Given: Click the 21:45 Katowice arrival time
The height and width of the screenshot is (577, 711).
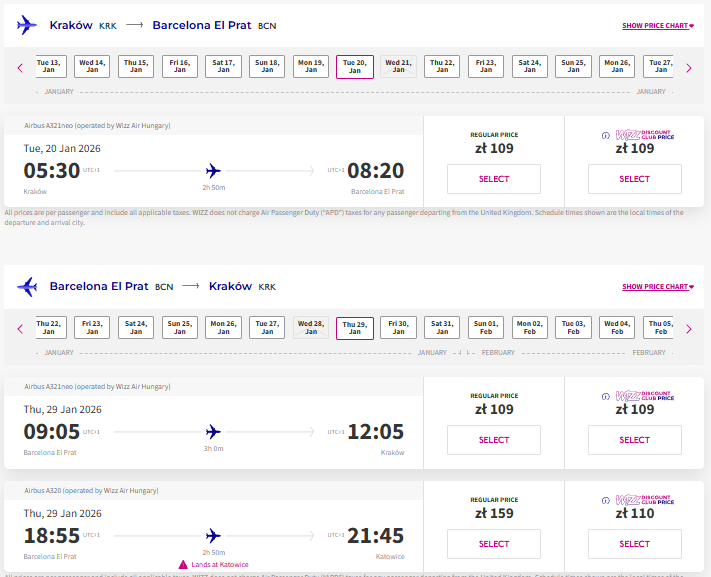Looking at the screenshot, I should (375, 536).
